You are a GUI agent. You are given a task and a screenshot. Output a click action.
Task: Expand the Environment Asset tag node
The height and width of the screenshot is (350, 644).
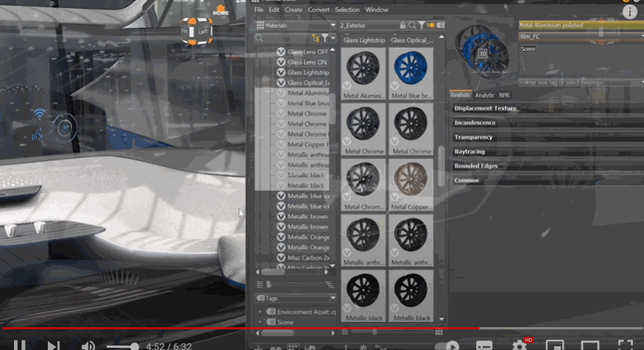[x=260, y=312]
